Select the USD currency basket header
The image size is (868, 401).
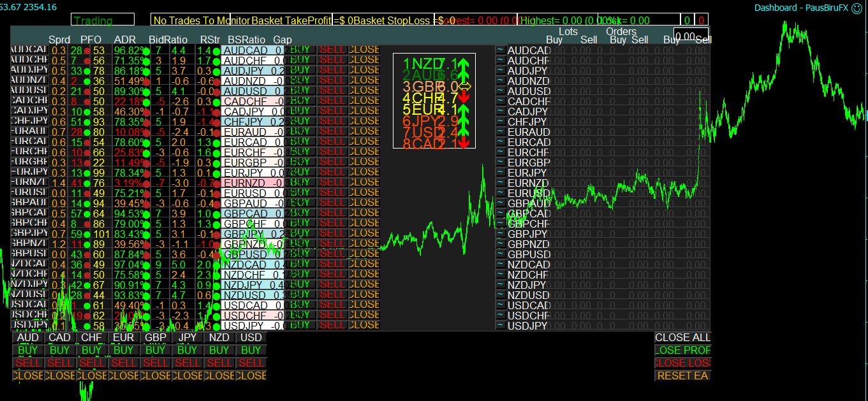click(251, 337)
